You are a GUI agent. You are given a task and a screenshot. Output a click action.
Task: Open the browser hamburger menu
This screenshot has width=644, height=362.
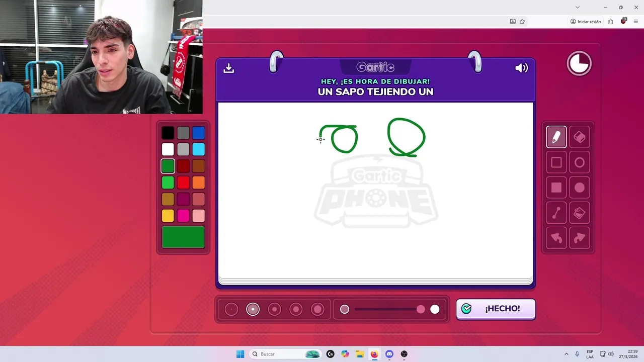tap(636, 22)
